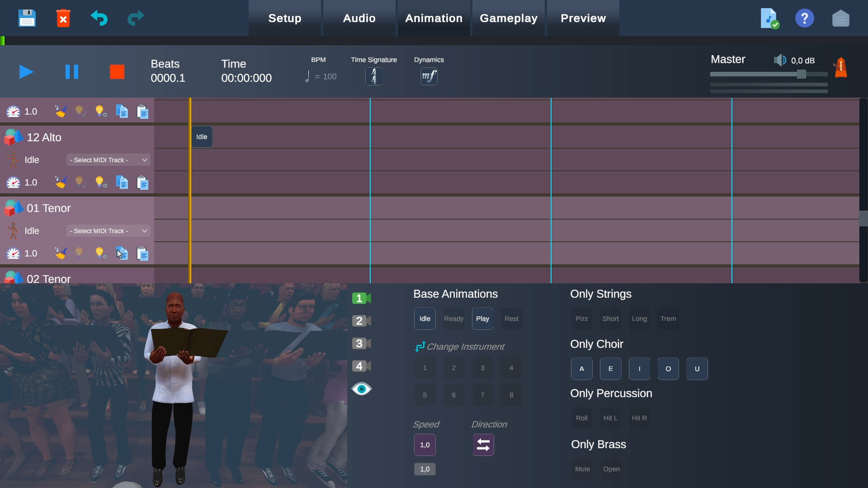This screenshot has width=868, height=488.
Task: Select the Idle base animation
Action: click(425, 318)
